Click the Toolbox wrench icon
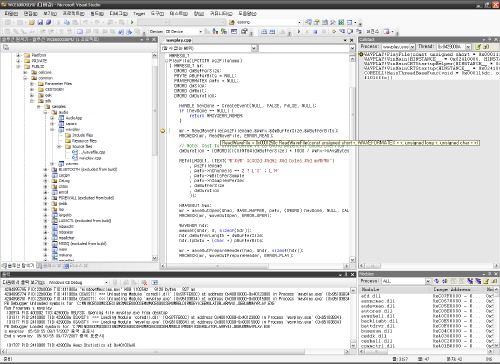This screenshot has height=364, width=500. 333,22
